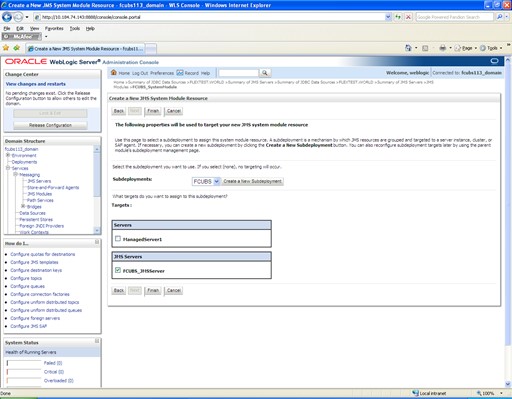The height and width of the screenshot is (399, 512).
Task: Open Configure connection factories help link
Action: point(40,294)
